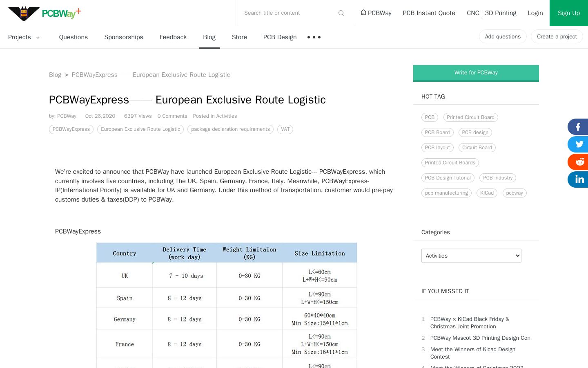This screenshot has width=588, height=368.
Task: Open PCBWay Mascot 3D Printing Design article
Action: 480,338
